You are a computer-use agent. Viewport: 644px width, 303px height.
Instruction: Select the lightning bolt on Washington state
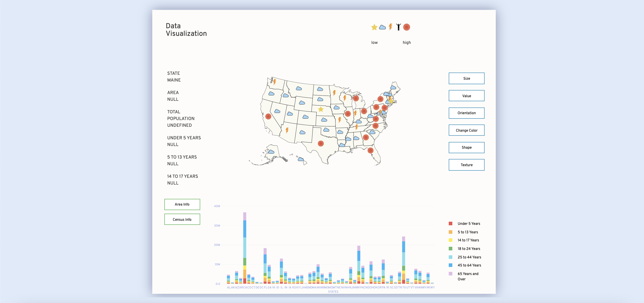pyautogui.click(x=275, y=82)
